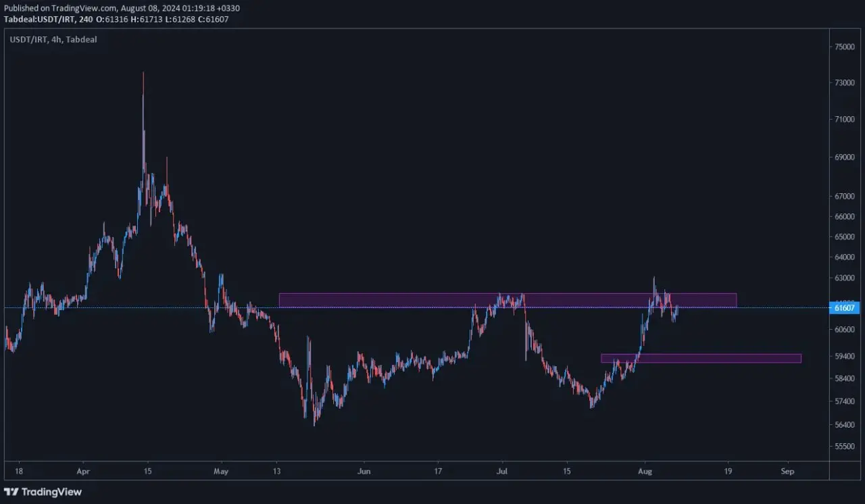865x504 pixels.
Task: Click the 'Sep' label on time axis
Action: point(787,471)
